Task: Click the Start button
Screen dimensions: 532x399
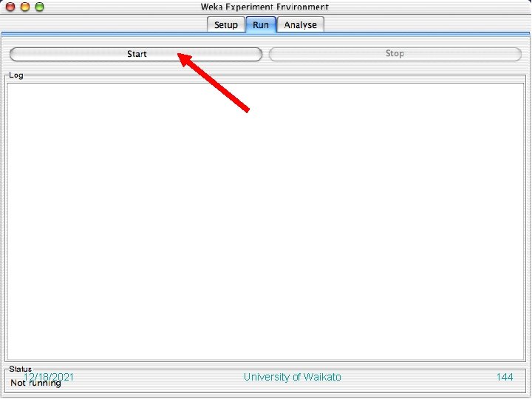Action: tap(136, 54)
